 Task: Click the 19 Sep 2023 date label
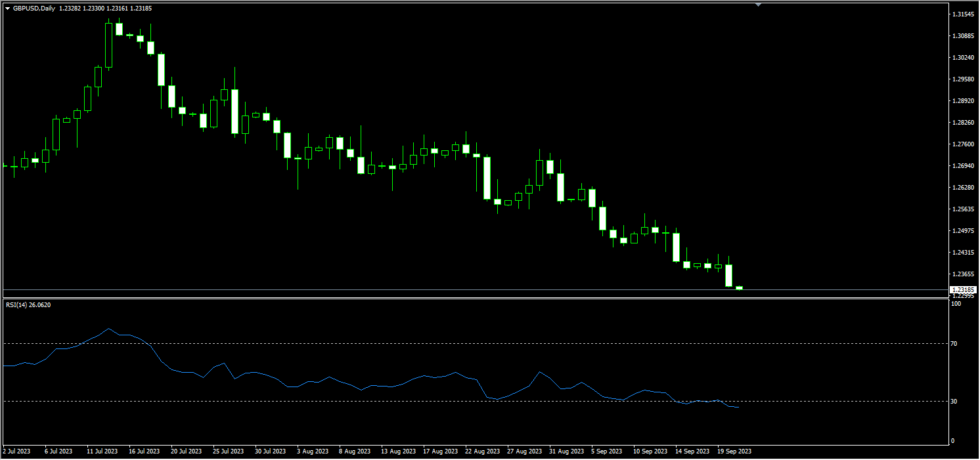tap(734, 451)
